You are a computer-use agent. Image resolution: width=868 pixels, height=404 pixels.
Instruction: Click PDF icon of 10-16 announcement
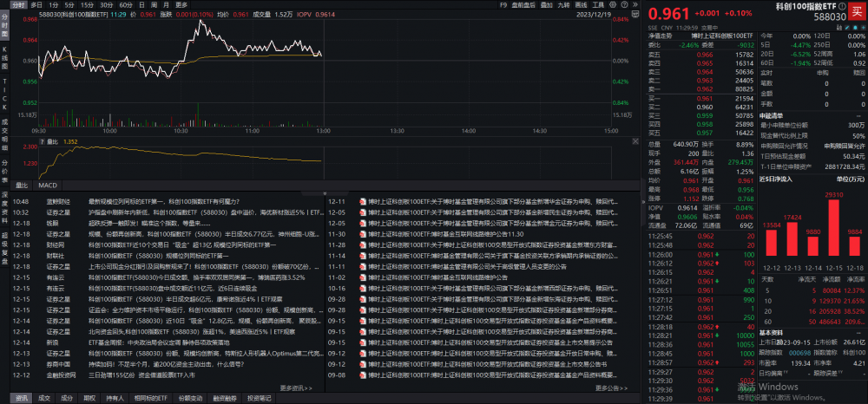pyautogui.click(x=363, y=288)
